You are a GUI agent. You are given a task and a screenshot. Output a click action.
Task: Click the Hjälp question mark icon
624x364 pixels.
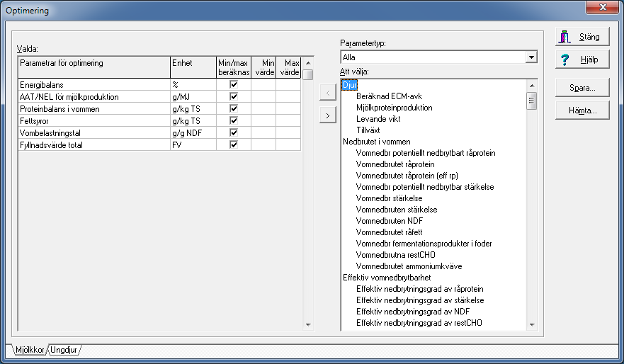point(565,59)
